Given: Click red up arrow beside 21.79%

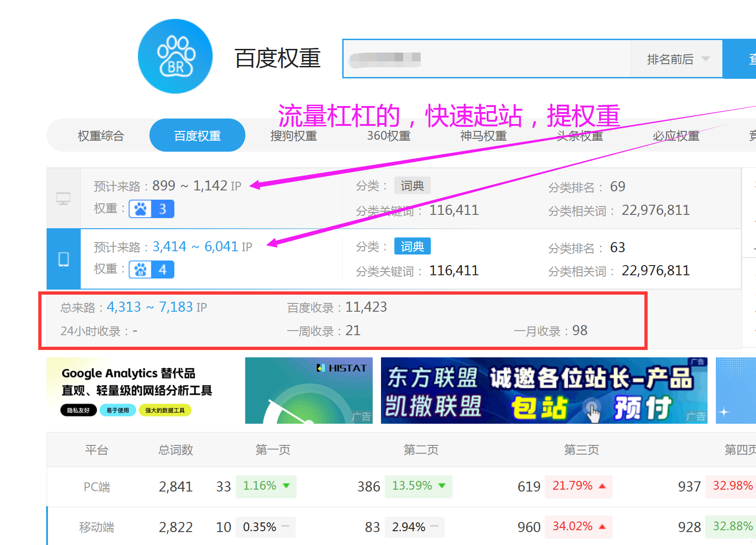Looking at the screenshot, I should pos(602,486).
